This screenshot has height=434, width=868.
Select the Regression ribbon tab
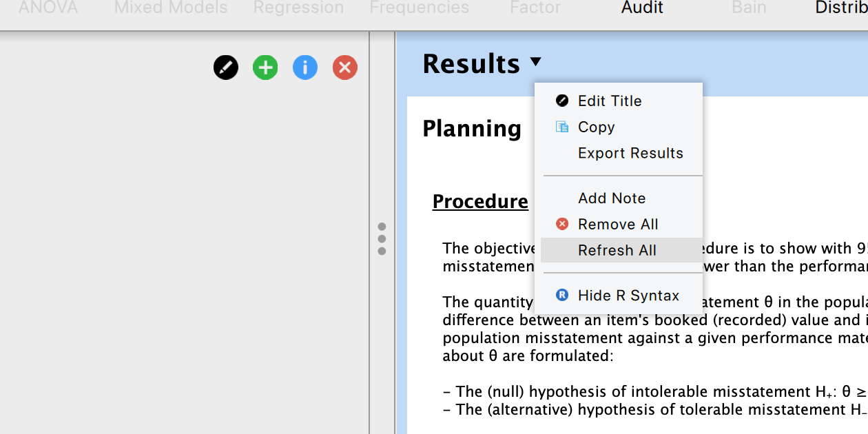[298, 8]
